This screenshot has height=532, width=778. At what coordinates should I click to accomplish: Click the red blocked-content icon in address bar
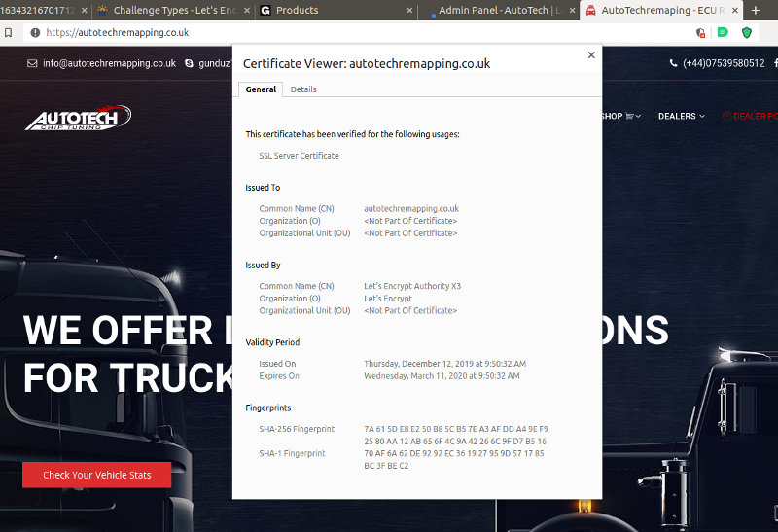[x=700, y=32]
